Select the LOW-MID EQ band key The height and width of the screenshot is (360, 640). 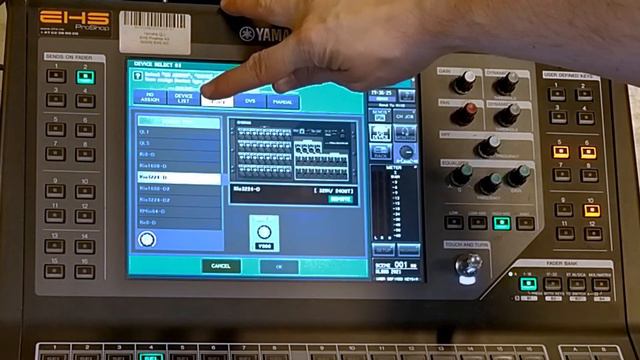[478, 222]
